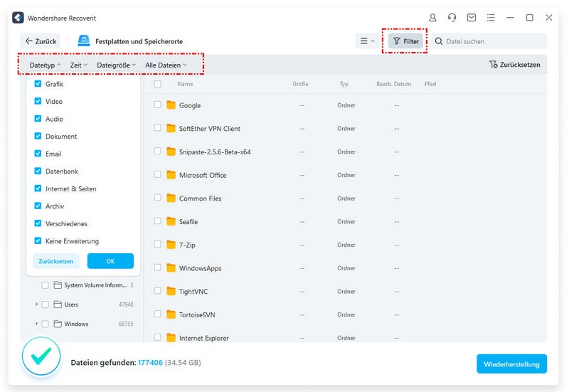Go back with the Zurück button
Screen dimensions: 569x392
41,41
